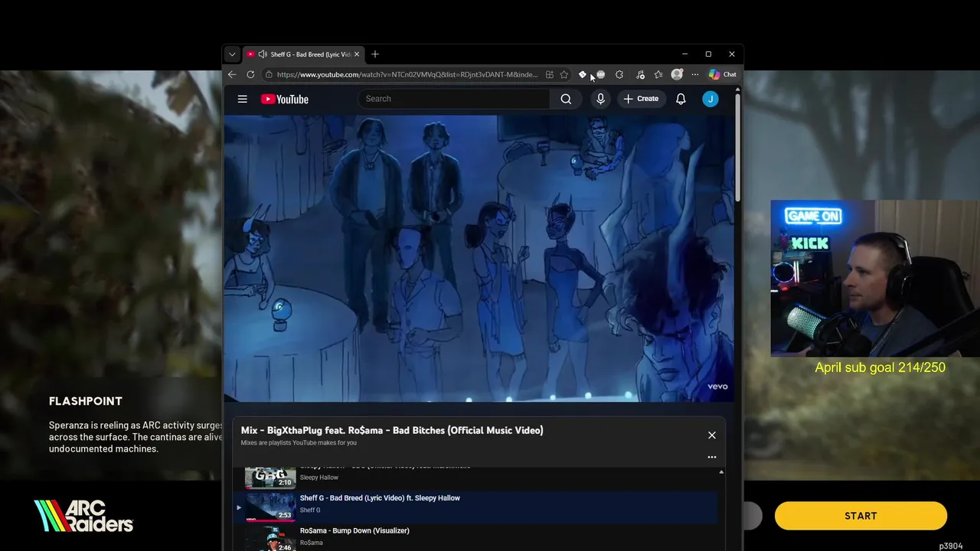Screen dimensions: 980x551
Task: Click Sleepy Hallow channel name in playlist
Action: click(x=319, y=478)
